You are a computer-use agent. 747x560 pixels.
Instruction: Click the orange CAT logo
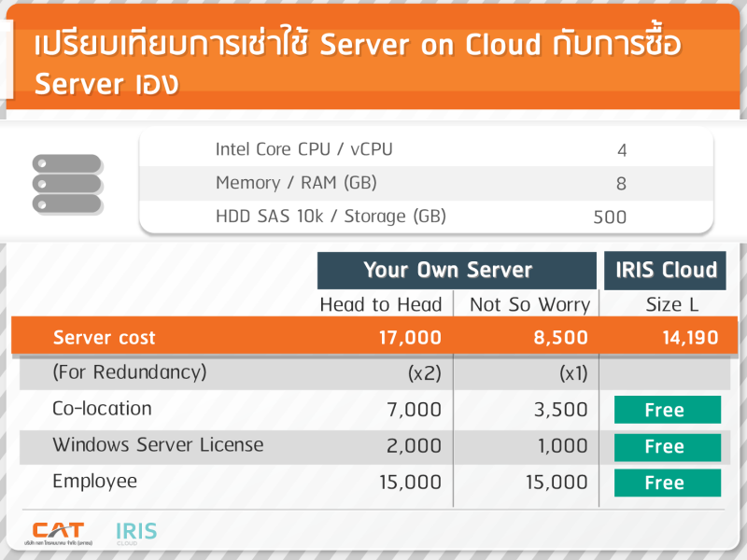(58, 532)
